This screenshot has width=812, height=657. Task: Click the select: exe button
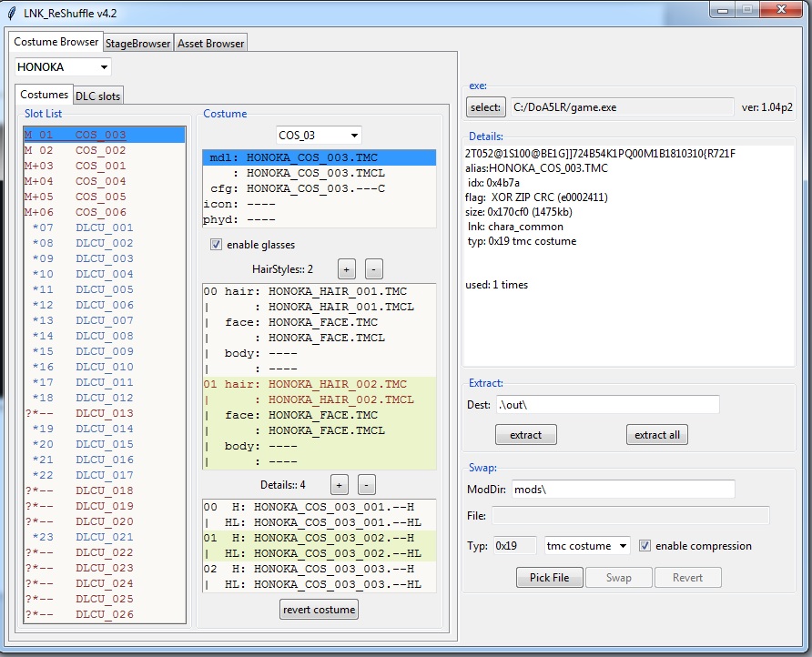tap(485, 107)
